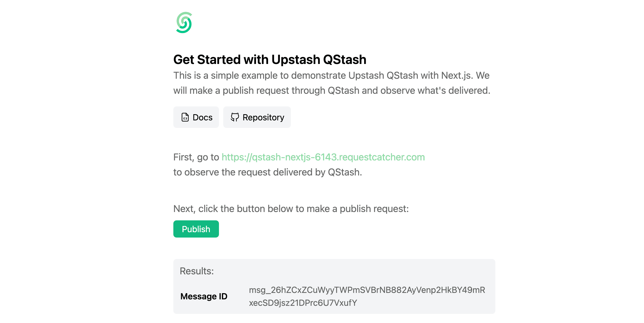This screenshot has height=323, width=644.
Task: Select the code-file icon in the Docs button
Action: [185, 117]
